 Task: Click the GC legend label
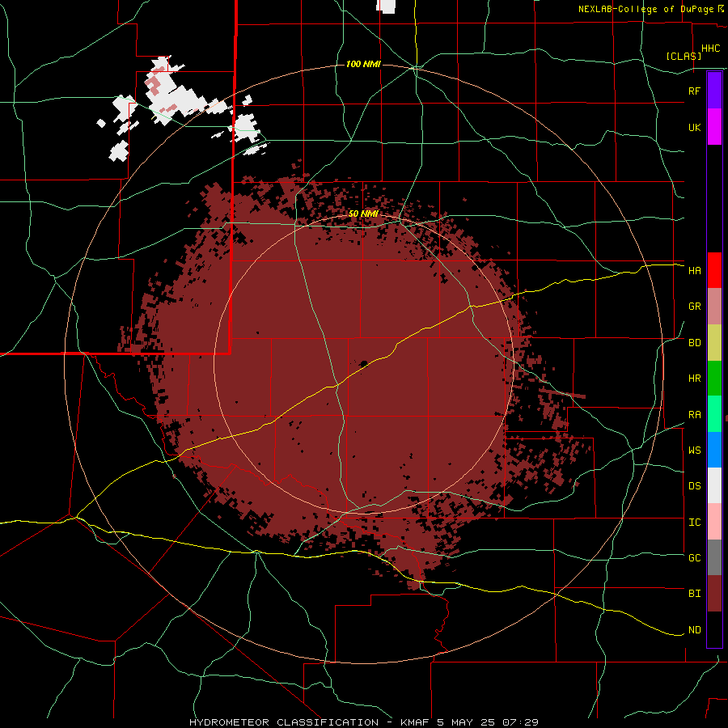[x=694, y=558]
